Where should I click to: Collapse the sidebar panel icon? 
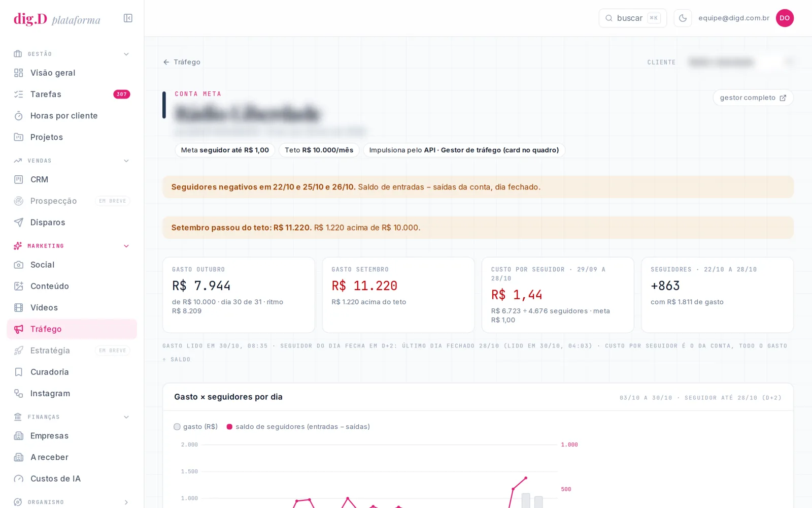click(x=128, y=18)
